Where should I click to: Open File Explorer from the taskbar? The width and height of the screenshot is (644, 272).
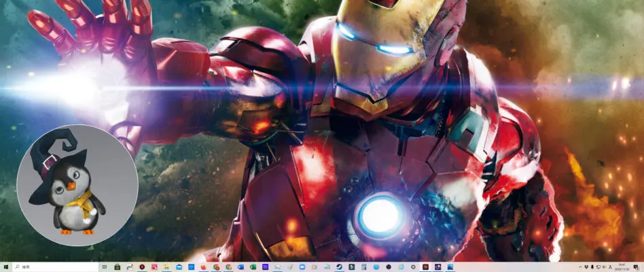point(166,267)
